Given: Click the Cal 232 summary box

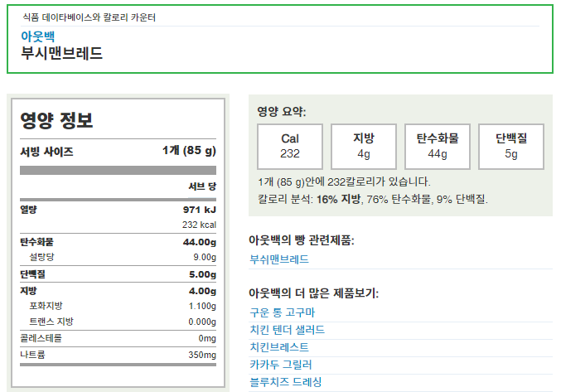Looking at the screenshot, I should click(x=290, y=147).
